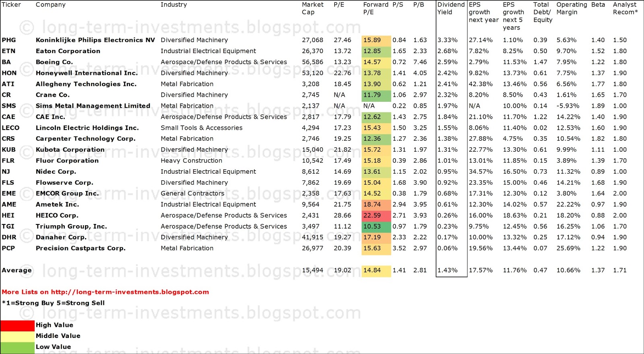Image resolution: width=644 pixels, height=354 pixels.
Task: Select the Beta column header
Action: click(598, 4)
